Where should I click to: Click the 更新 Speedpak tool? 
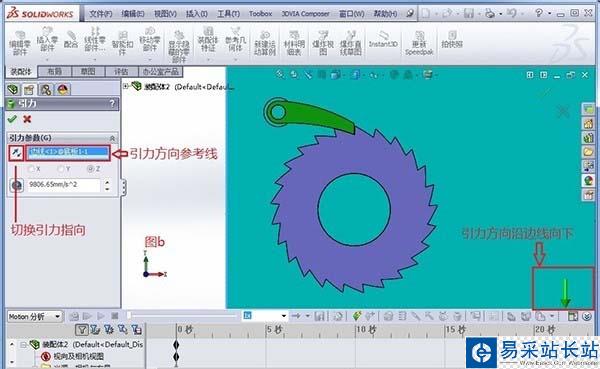[x=419, y=43]
